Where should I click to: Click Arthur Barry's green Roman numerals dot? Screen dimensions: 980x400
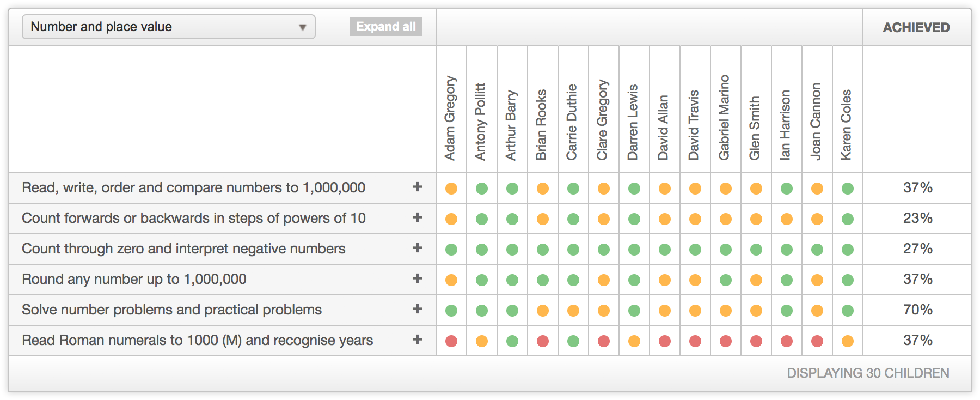[x=512, y=341]
